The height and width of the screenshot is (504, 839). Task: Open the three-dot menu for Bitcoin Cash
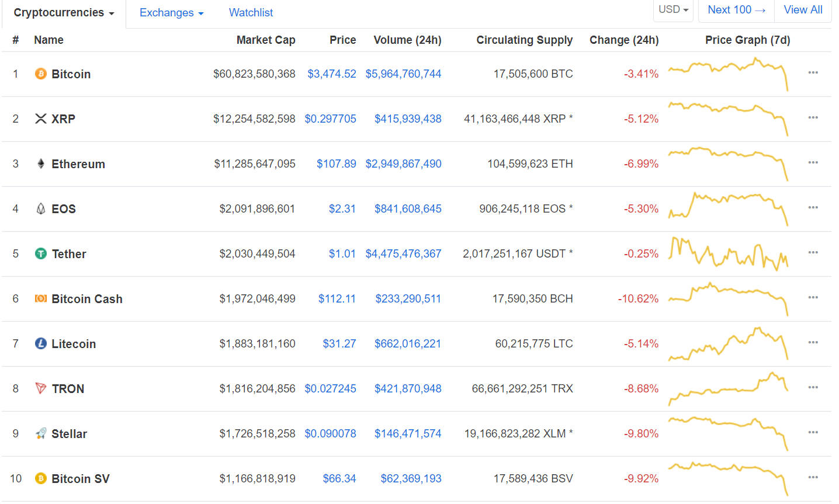tap(813, 297)
